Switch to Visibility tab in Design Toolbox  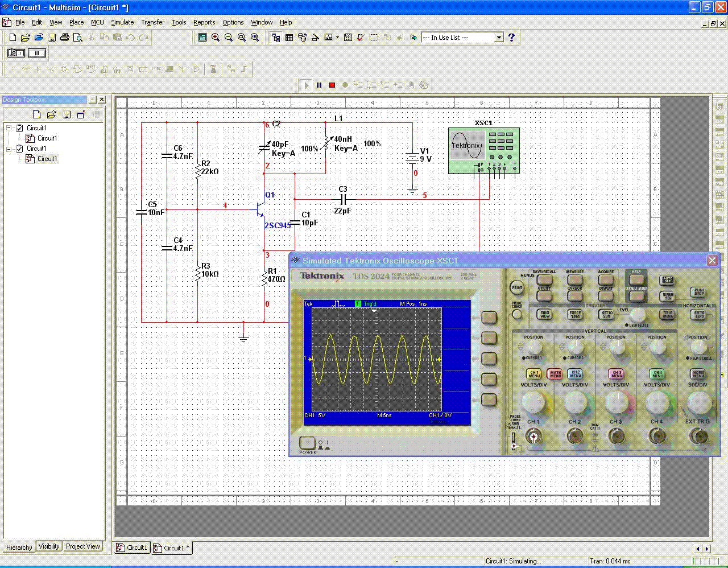[49, 546]
